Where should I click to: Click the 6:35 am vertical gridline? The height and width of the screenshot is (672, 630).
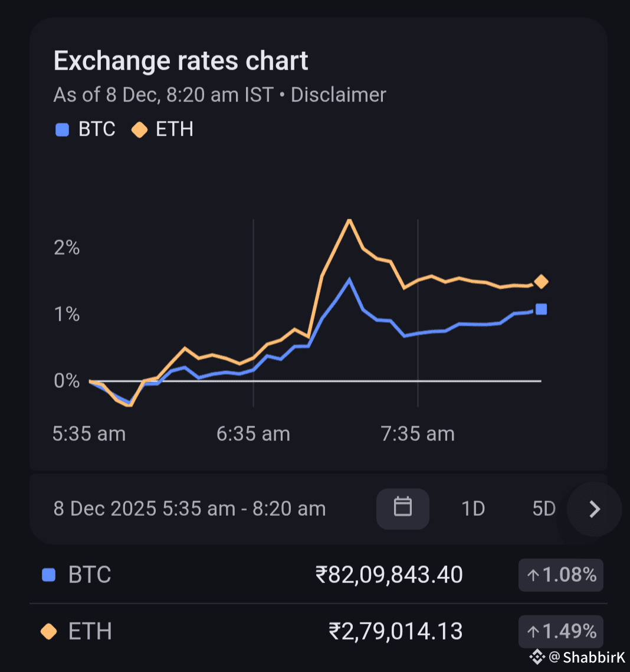click(254, 312)
